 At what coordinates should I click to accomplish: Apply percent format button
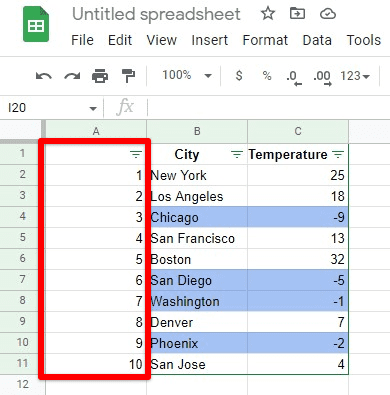pyautogui.click(x=267, y=76)
